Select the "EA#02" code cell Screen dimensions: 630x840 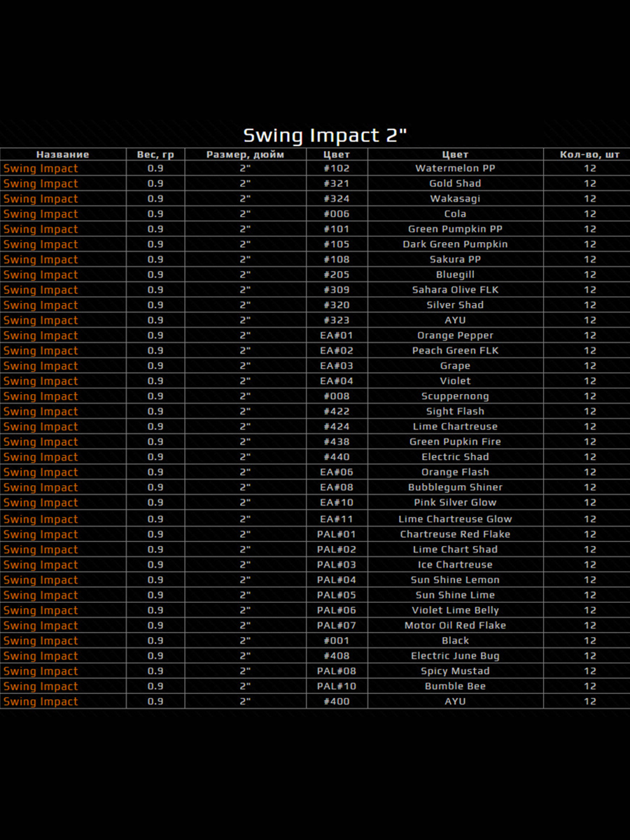[336, 351]
